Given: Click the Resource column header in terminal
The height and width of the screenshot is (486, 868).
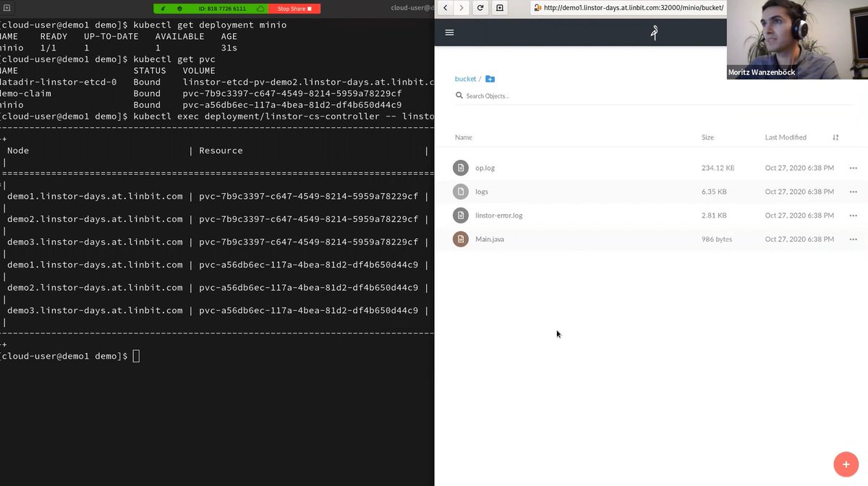Looking at the screenshot, I should (221, 150).
